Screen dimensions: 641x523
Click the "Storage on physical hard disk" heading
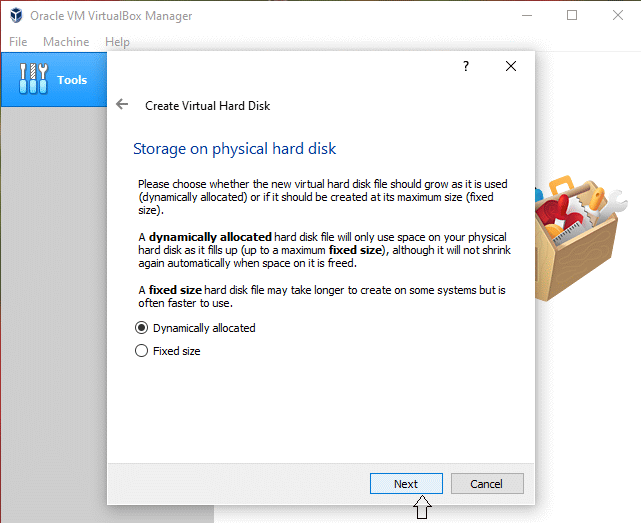pyautogui.click(x=234, y=149)
